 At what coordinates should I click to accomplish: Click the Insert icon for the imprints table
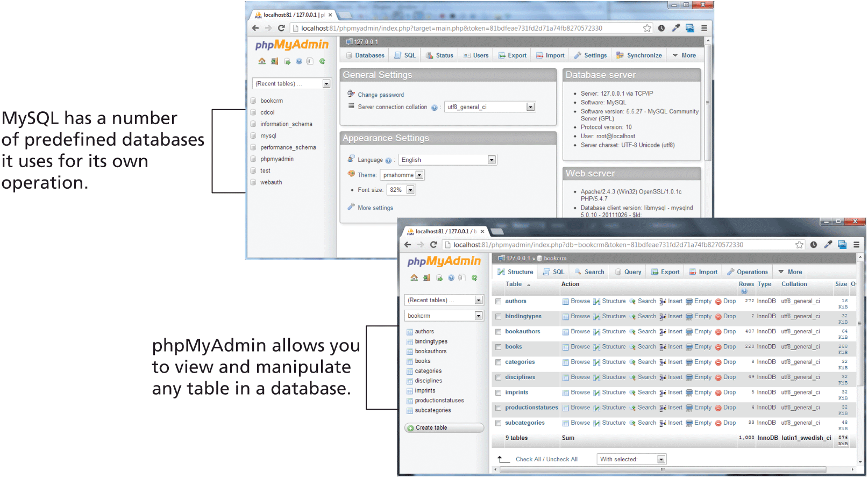pyautogui.click(x=663, y=393)
